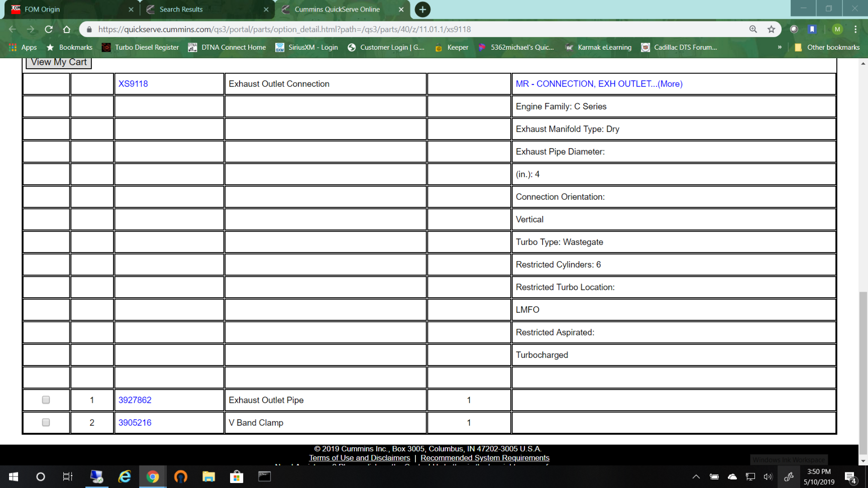Click the battery status tray icon
Viewport: 868px width, 488px height.
click(x=714, y=476)
